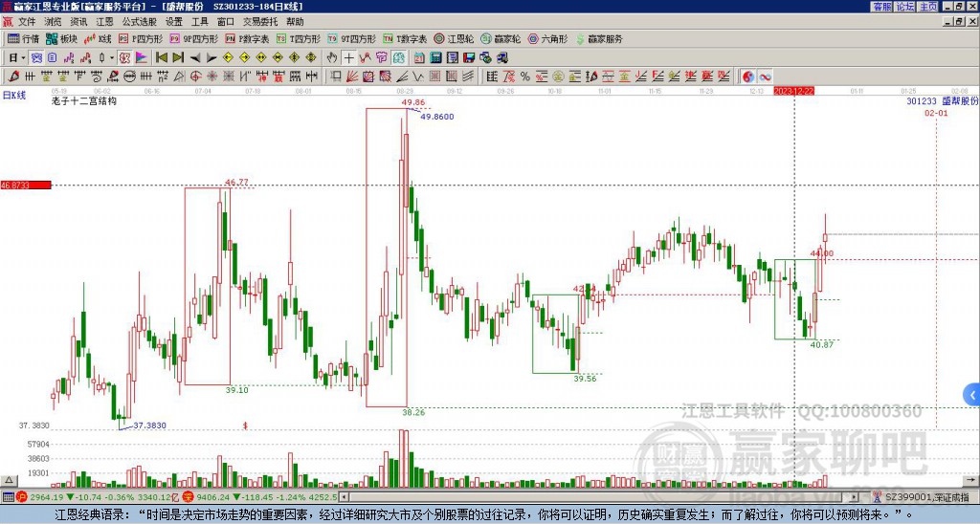
Task: Click the horizontal scrollbar left arrow
Action: [x=344, y=497]
